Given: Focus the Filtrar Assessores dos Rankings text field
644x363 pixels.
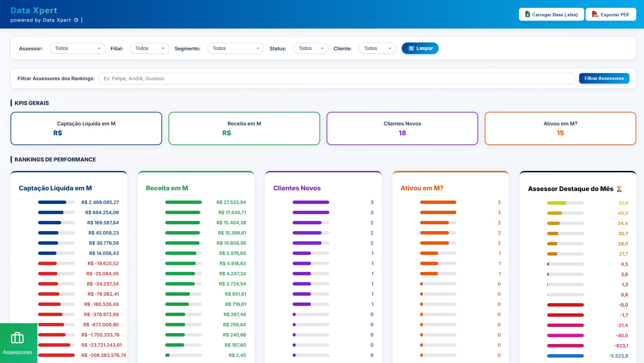Looking at the screenshot, I should 336,79.
